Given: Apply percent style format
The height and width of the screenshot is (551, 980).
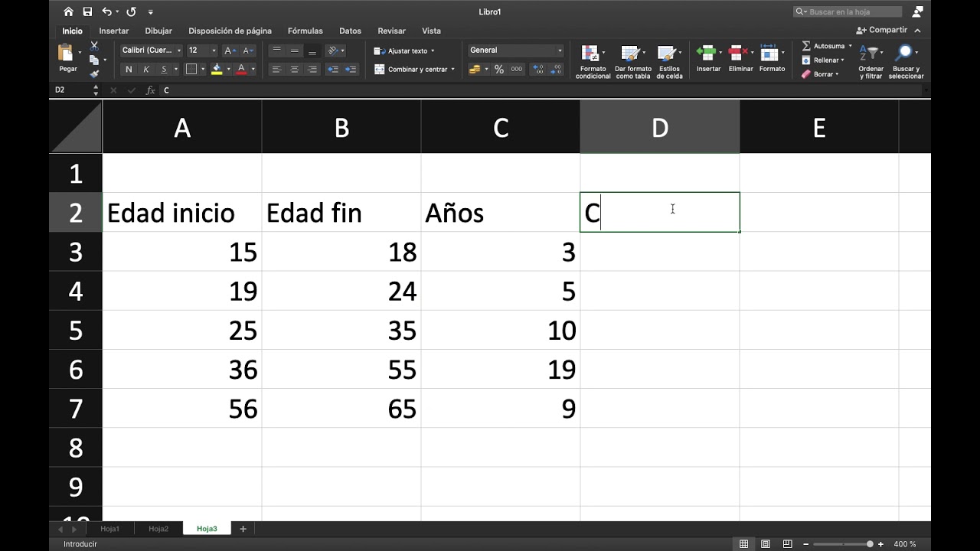Looking at the screenshot, I should click(x=499, y=69).
